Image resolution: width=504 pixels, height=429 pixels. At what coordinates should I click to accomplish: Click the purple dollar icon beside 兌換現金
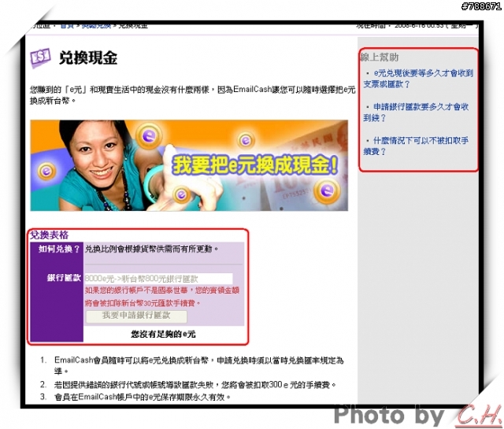click(x=40, y=57)
